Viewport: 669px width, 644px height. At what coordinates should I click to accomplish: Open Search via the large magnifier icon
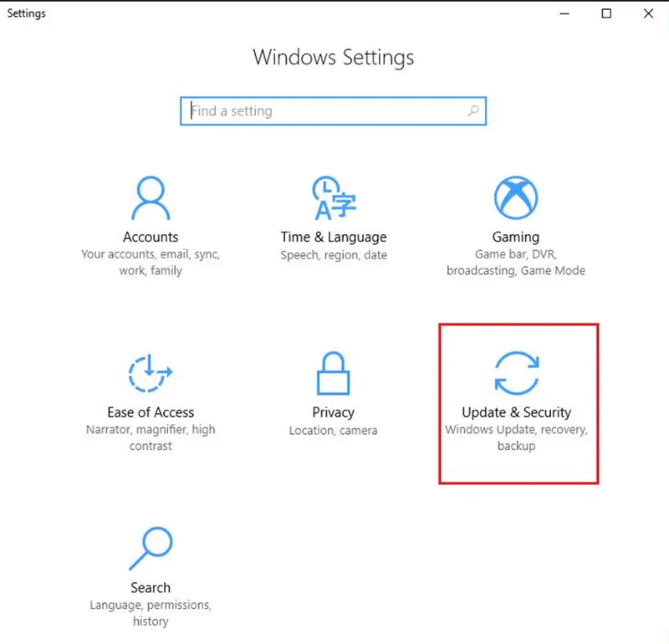pyautogui.click(x=151, y=549)
